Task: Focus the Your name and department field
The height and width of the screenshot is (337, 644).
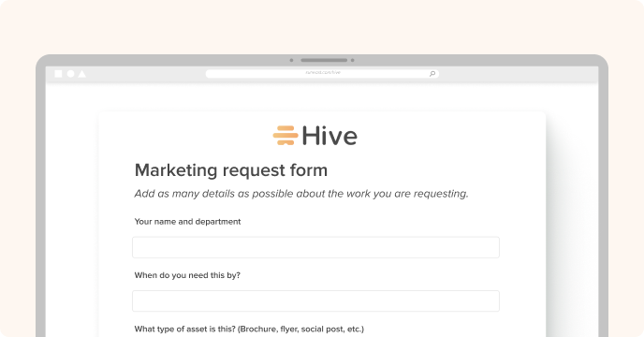Action: pos(315,247)
